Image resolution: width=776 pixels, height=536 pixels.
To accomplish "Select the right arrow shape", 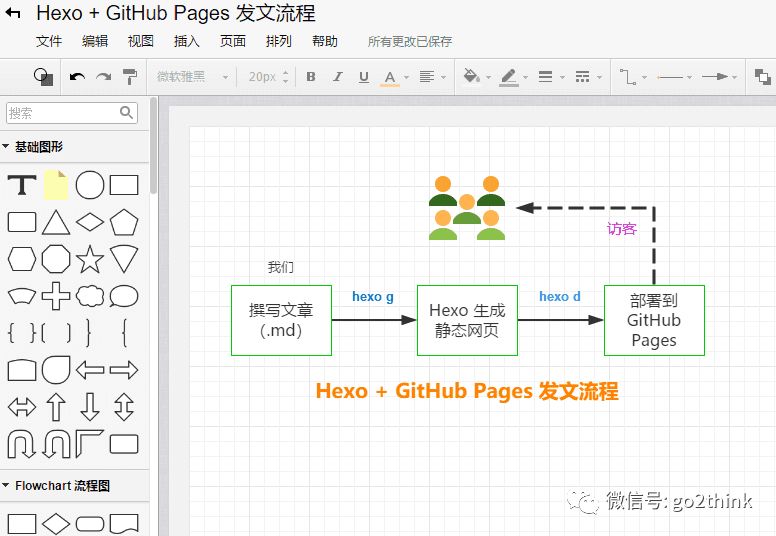I will tap(124, 370).
